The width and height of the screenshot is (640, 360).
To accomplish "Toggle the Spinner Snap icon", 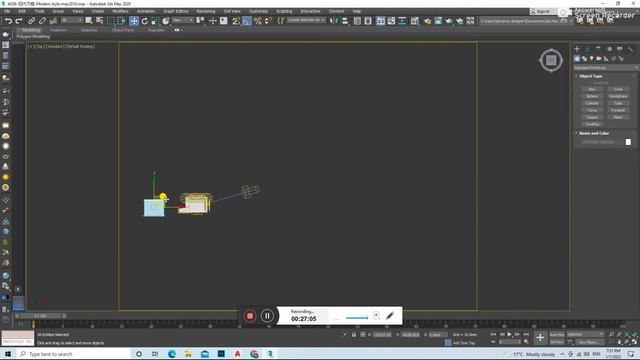I will pyautogui.click(x=268, y=21).
